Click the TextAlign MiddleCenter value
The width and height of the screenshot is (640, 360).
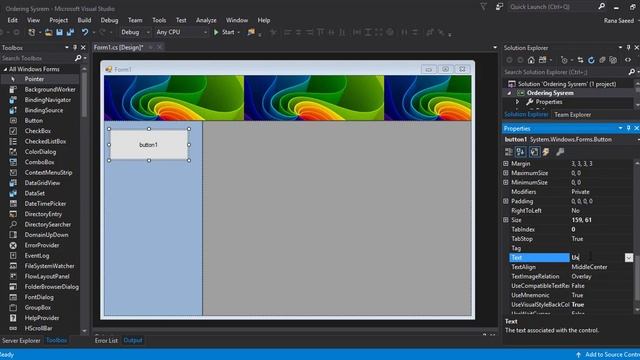(589, 267)
